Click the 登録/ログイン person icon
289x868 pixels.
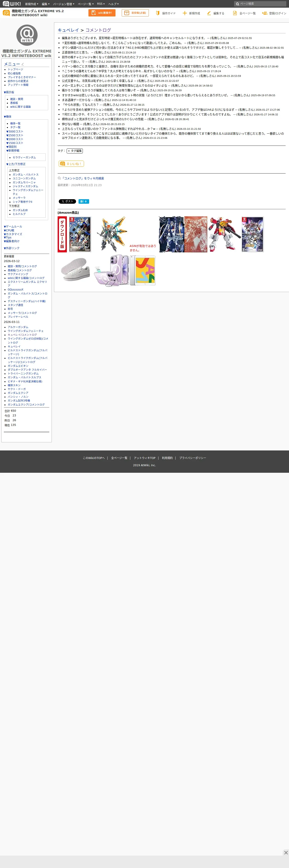coord(264,13)
